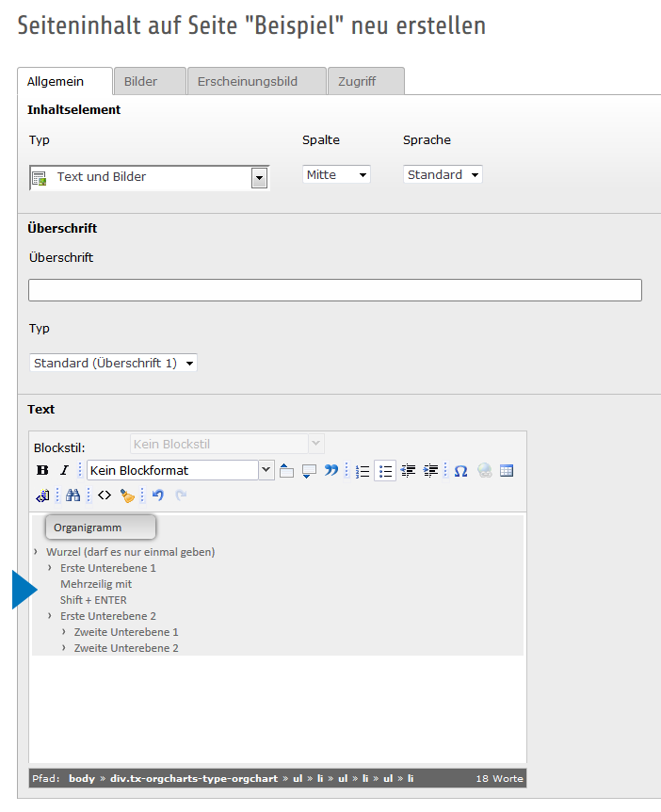This screenshot has height=812, width=661.
Task: Open the Sprache dropdown set to Standard
Action: (x=443, y=174)
